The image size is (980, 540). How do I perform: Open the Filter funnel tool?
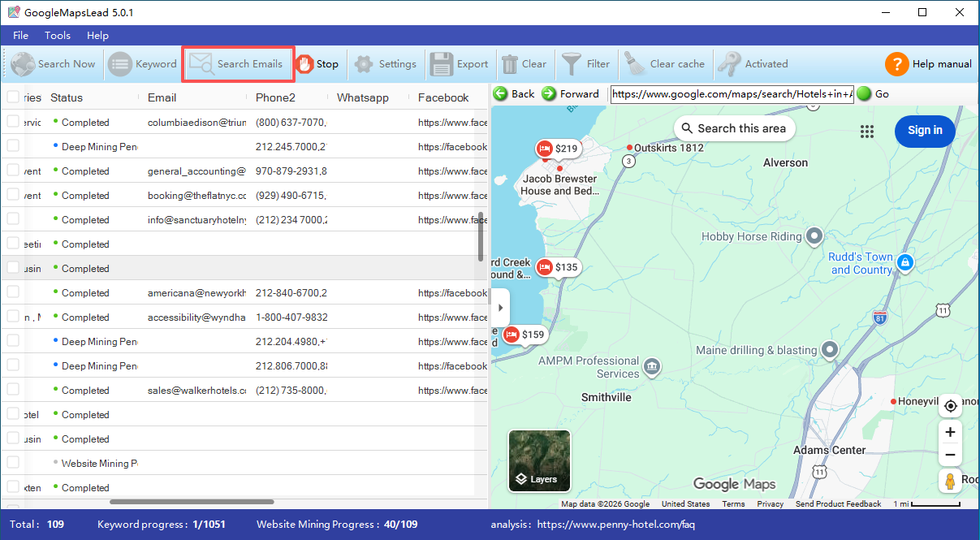(x=572, y=64)
